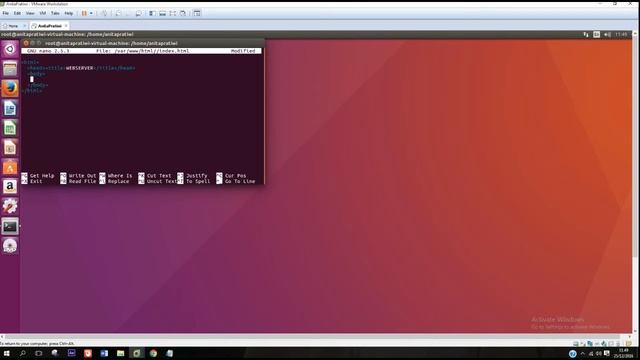
Task: Click the Get Help shortcut label
Action: [42, 176]
